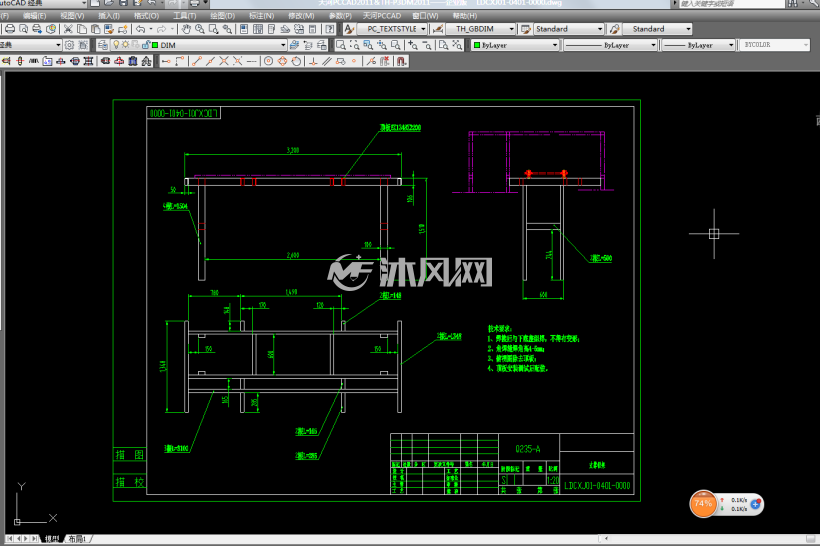Toggle viewport freeze icon for DIM layer

(136, 45)
